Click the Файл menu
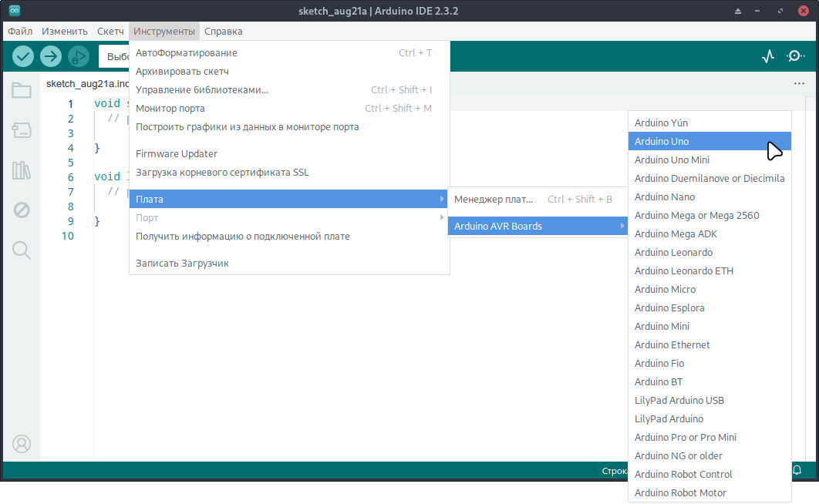819x504 pixels. (19, 31)
